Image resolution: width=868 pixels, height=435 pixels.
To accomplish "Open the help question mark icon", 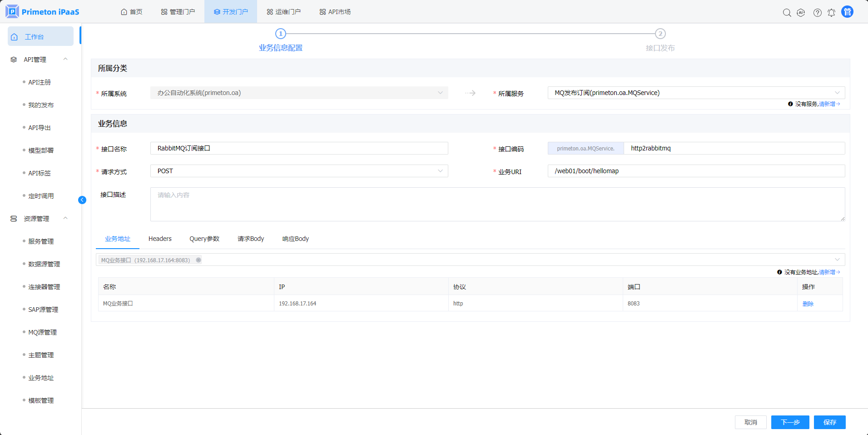I will [817, 13].
